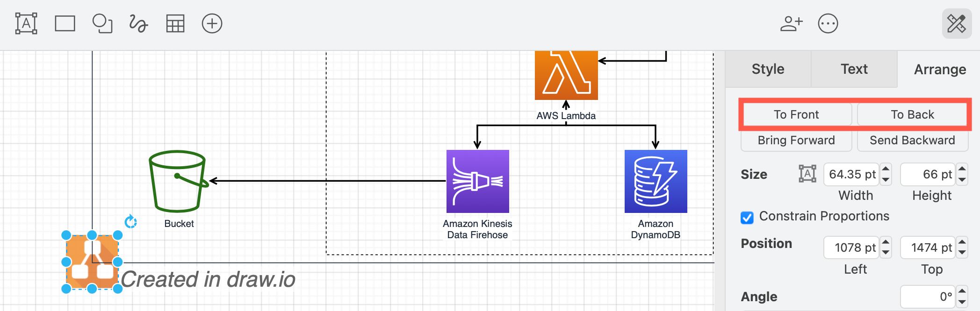
Task: Click the Left position input field
Action: (x=851, y=247)
